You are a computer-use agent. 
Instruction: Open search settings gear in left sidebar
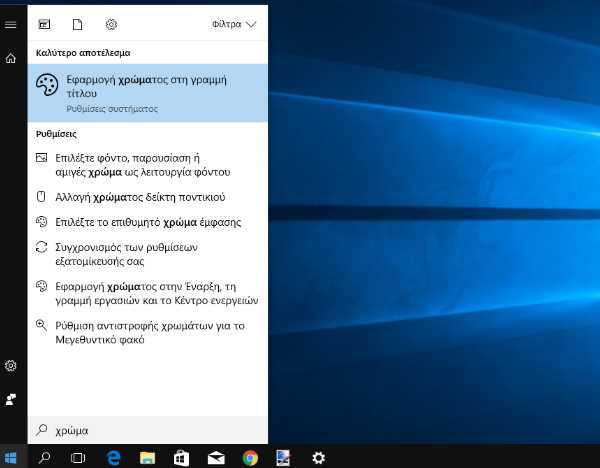click(11, 366)
